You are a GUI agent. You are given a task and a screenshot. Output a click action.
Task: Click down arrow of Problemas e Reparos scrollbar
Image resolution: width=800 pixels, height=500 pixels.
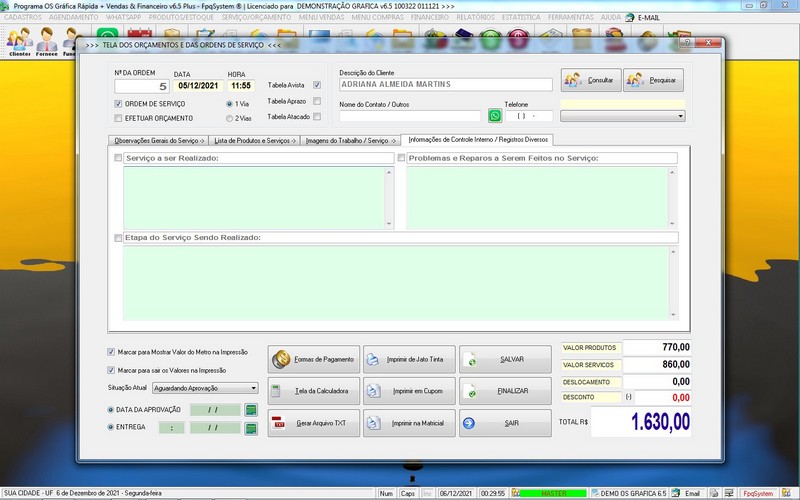672,224
